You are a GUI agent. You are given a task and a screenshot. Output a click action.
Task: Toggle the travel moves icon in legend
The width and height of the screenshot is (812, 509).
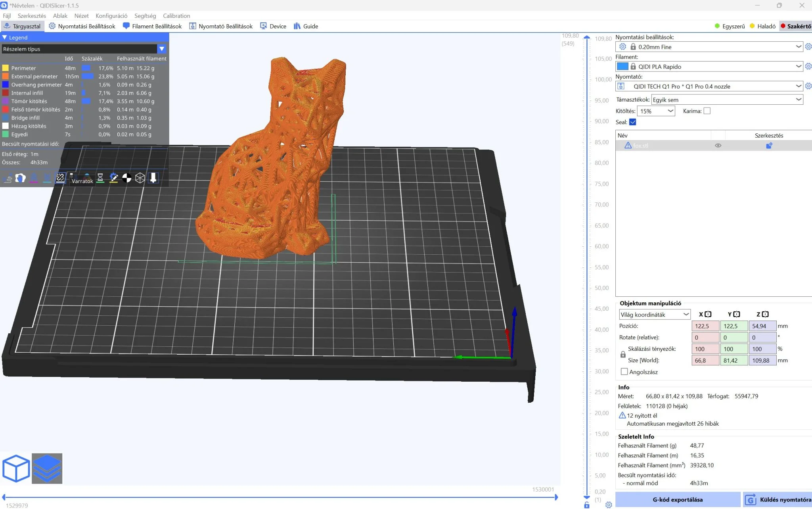click(7, 178)
